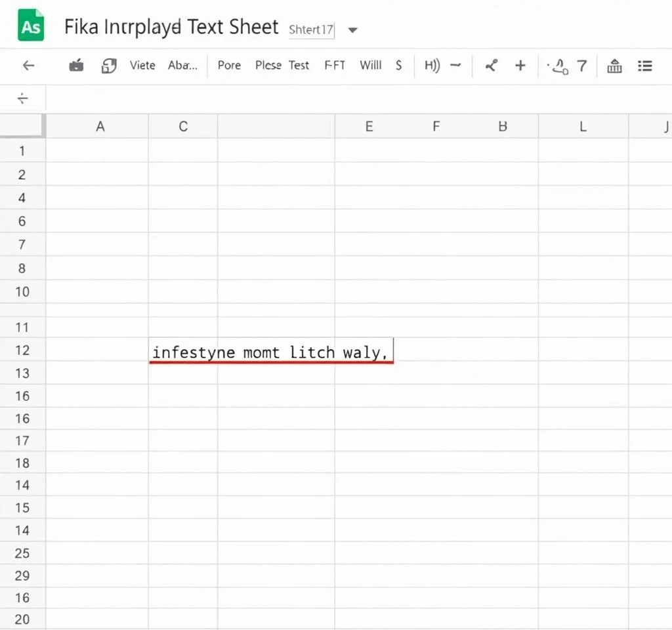Open the dropdown arrow next to Shtert17
This screenshot has width=672, height=630.
(352, 30)
